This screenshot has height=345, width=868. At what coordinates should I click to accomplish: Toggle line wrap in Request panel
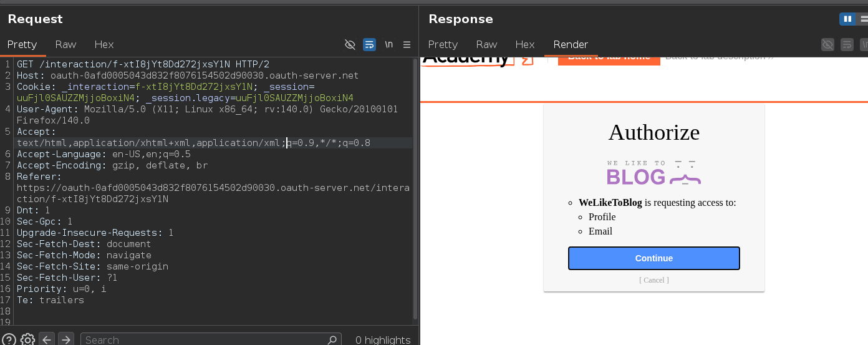[x=369, y=44]
